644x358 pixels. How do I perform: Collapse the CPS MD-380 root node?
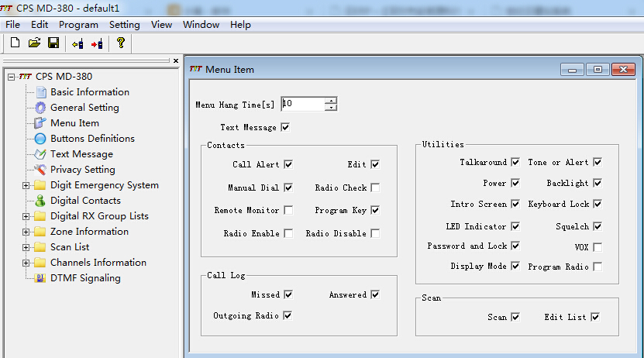[11, 77]
